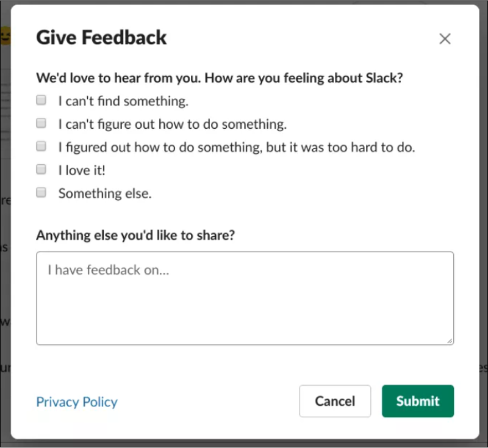Submit your feedback to Slack

(x=418, y=401)
